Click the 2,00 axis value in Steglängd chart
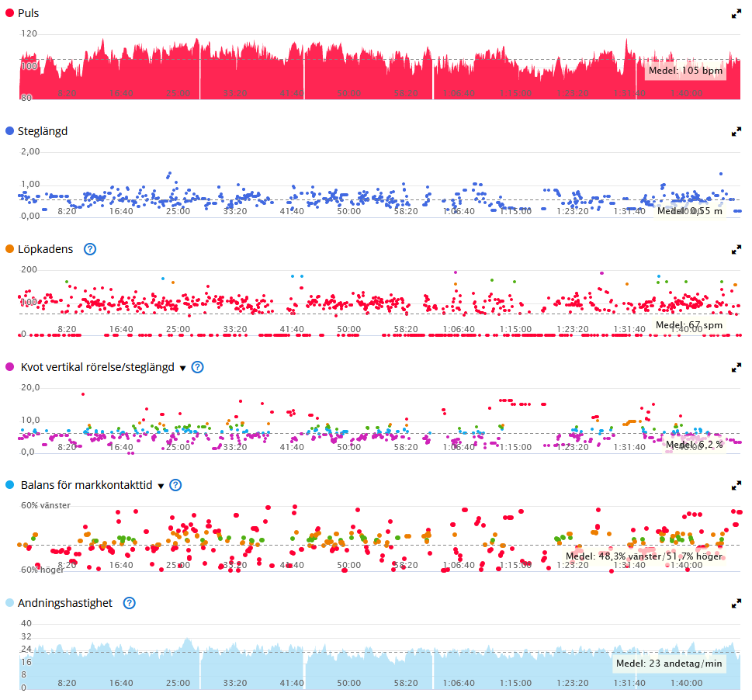Image resolution: width=752 pixels, height=700 pixels. (30, 151)
